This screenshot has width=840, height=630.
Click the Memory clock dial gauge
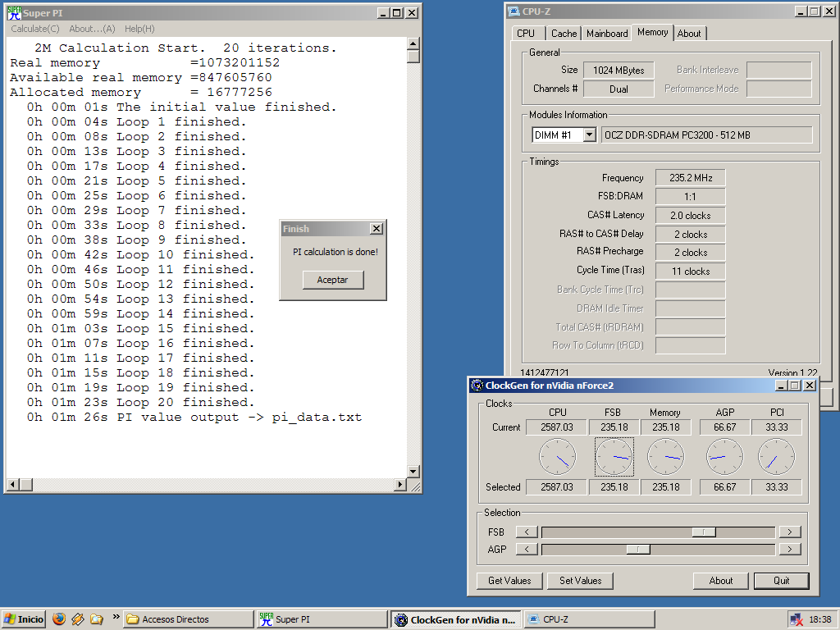point(665,457)
